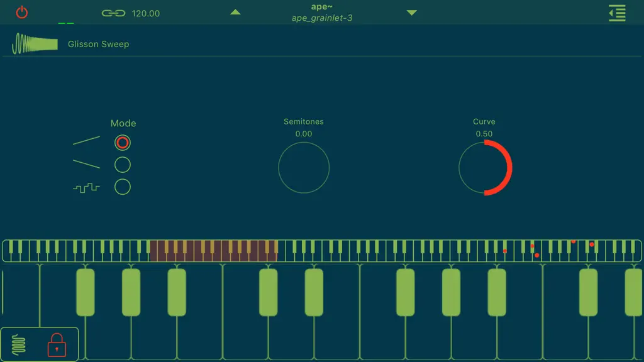Open the side menu list icon

coord(617,13)
